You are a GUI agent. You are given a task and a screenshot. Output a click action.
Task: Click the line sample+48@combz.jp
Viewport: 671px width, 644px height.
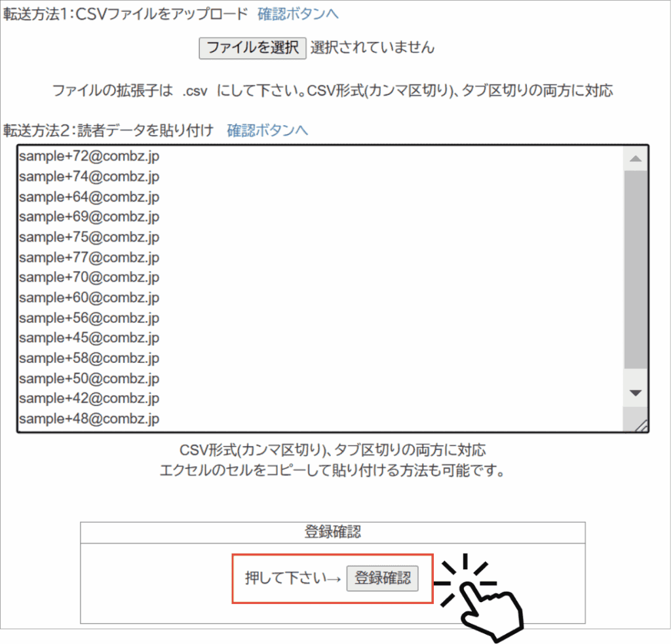click(x=89, y=419)
